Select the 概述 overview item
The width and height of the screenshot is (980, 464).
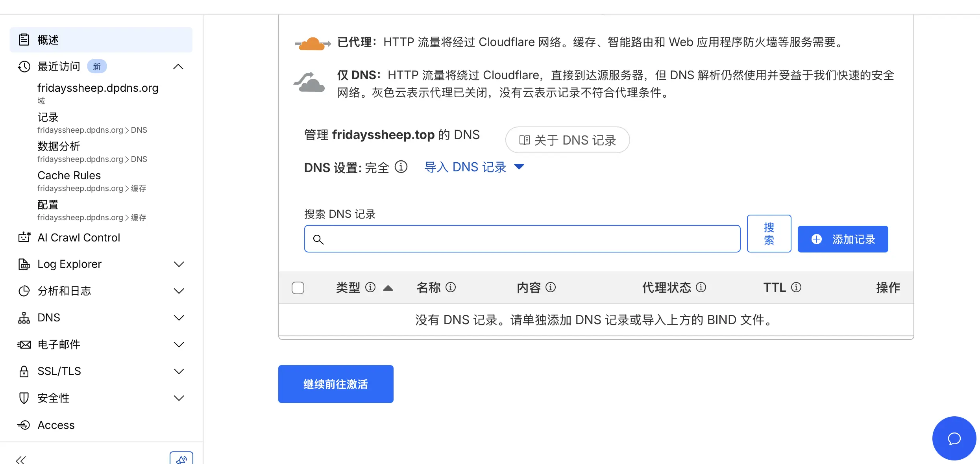pos(48,39)
